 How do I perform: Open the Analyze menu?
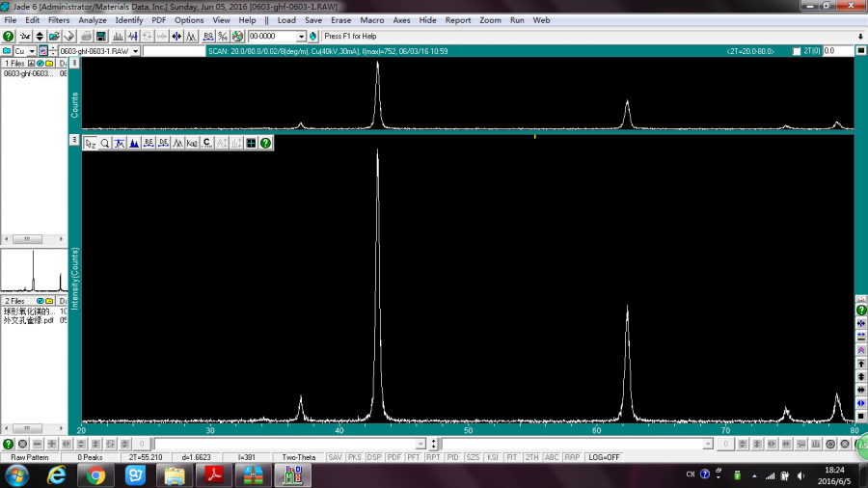(x=93, y=20)
